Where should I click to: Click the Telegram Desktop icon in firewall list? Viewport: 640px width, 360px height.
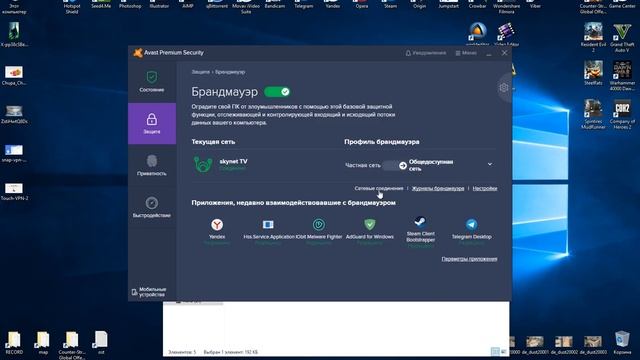tap(471, 224)
